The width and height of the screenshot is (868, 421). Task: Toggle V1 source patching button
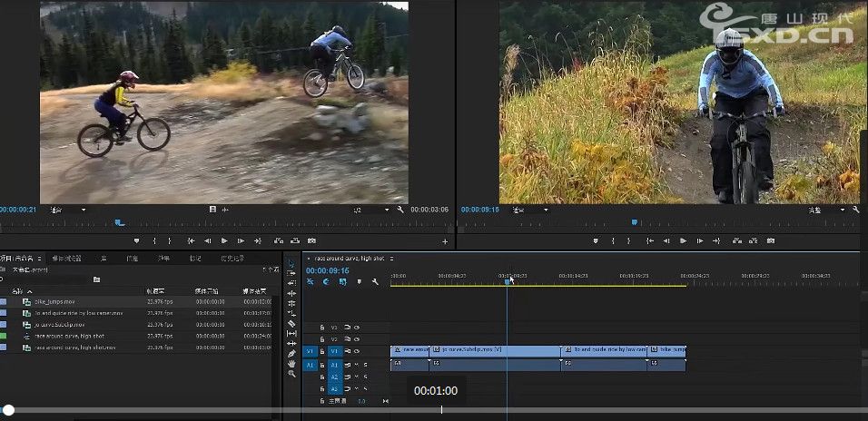(310, 351)
